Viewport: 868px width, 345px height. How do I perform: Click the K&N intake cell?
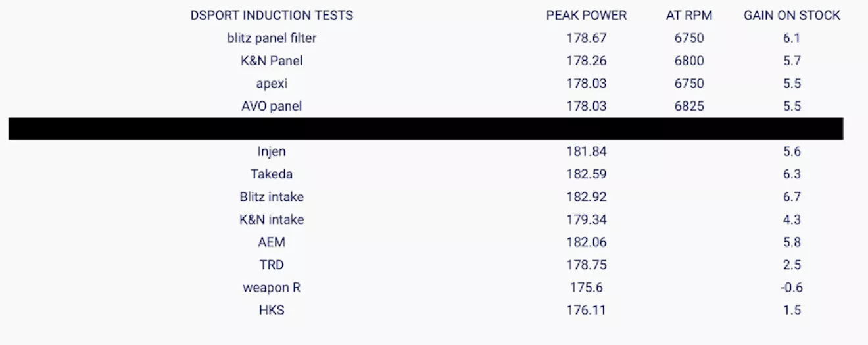tap(272, 219)
